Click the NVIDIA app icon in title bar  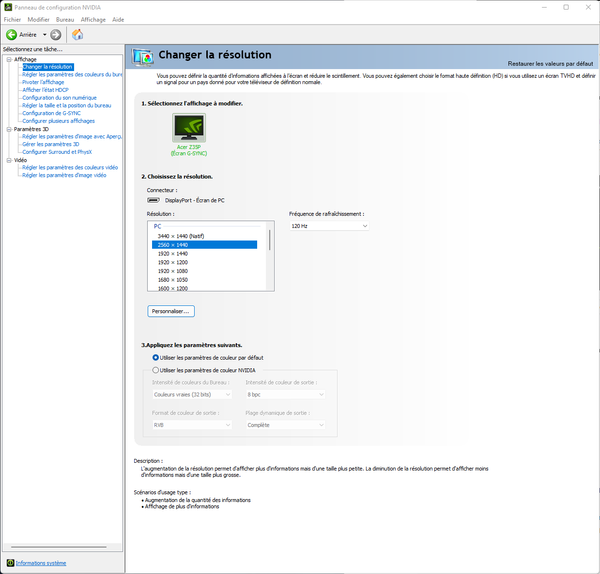pos(8,7)
